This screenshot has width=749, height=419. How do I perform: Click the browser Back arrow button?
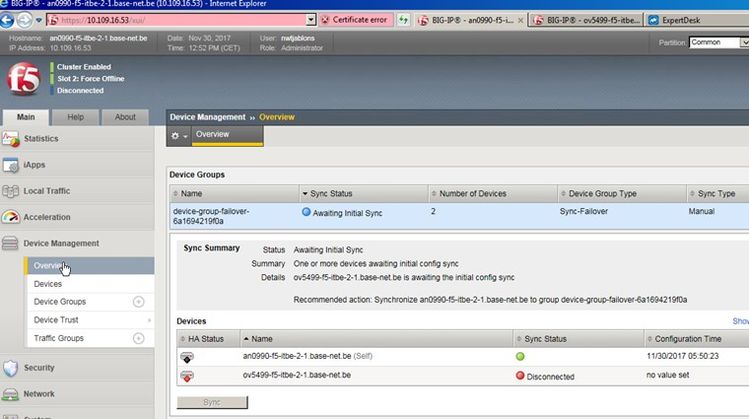(x=7, y=20)
